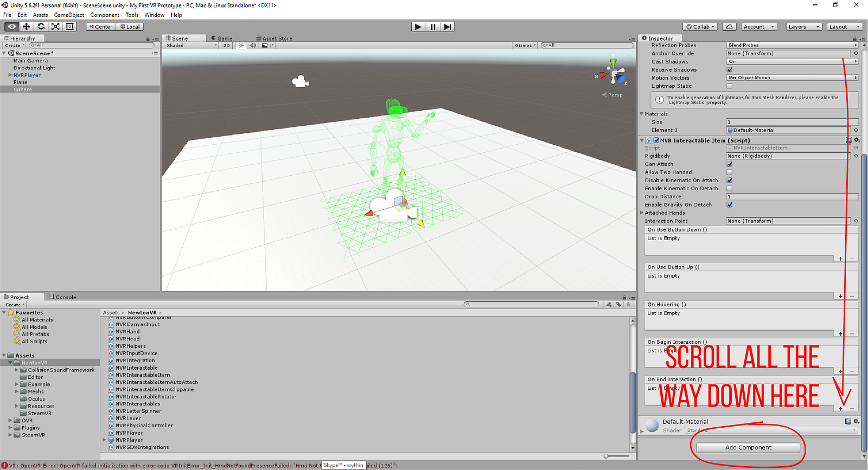Viewport: 868px width, 470px height.
Task: Toggle the 2D scene view mode
Action: tap(227, 46)
